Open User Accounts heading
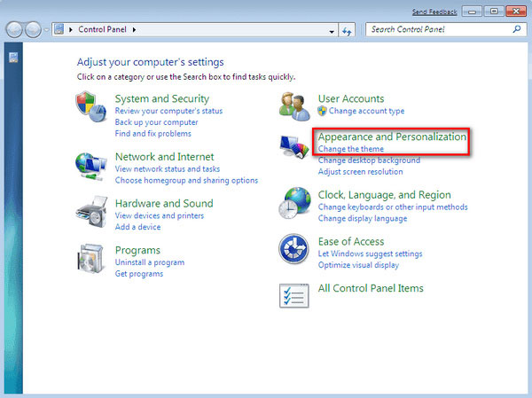 pos(351,98)
